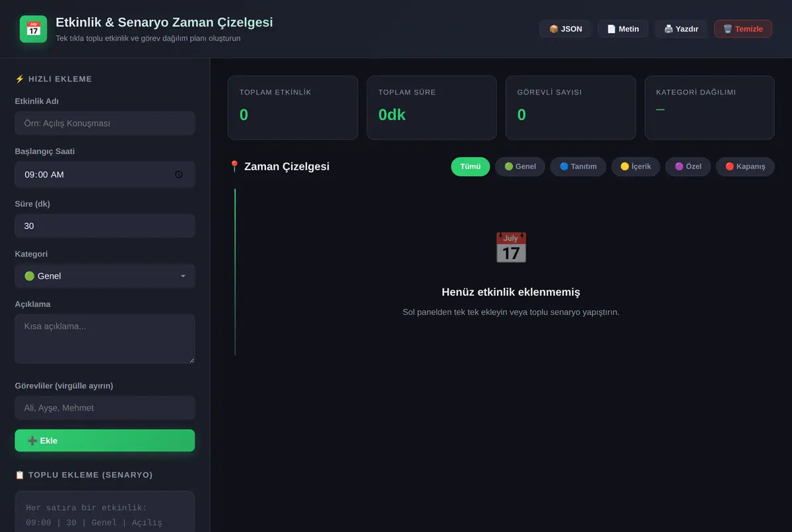Filter timeline by Genel category
The image size is (792, 532).
[x=520, y=166]
